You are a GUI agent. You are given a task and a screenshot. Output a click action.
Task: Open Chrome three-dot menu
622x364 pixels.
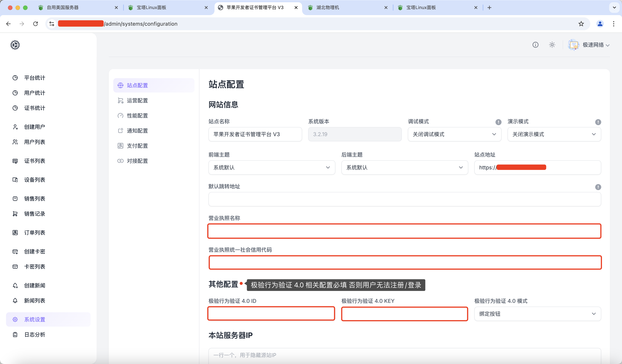pos(614,24)
